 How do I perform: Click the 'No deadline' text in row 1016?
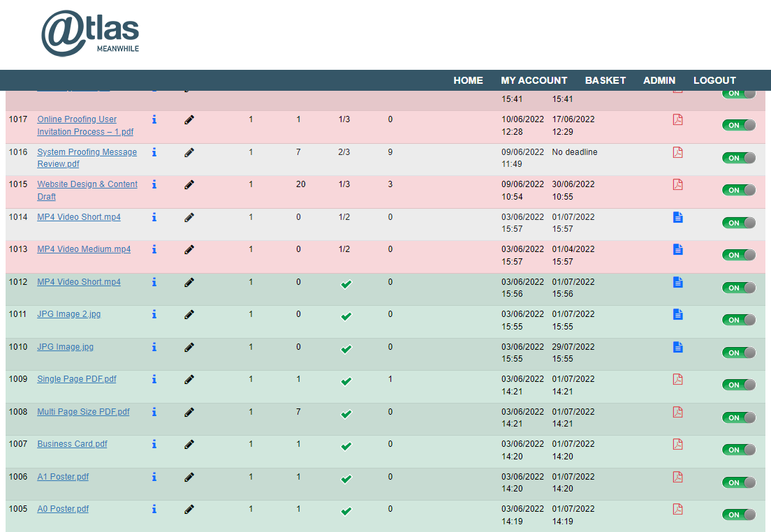[x=574, y=152]
